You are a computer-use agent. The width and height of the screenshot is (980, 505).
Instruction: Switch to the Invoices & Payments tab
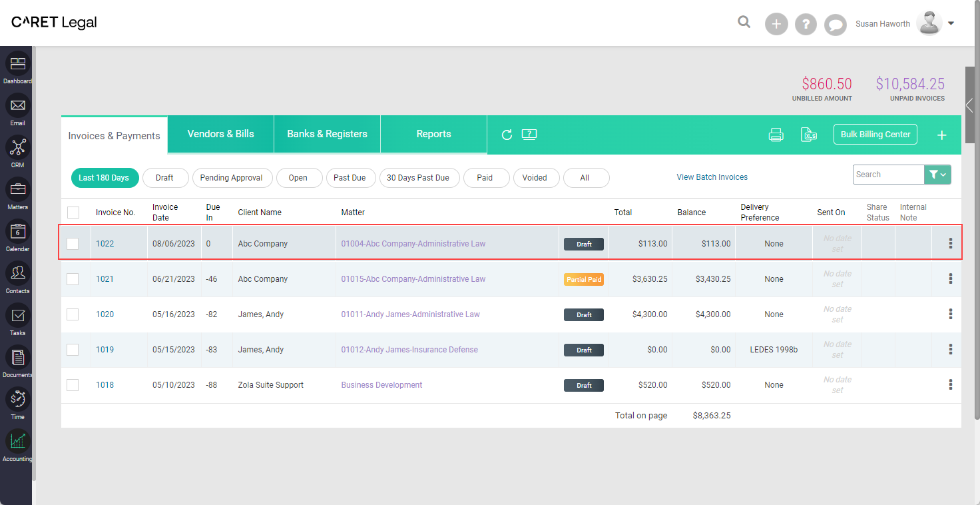click(114, 136)
